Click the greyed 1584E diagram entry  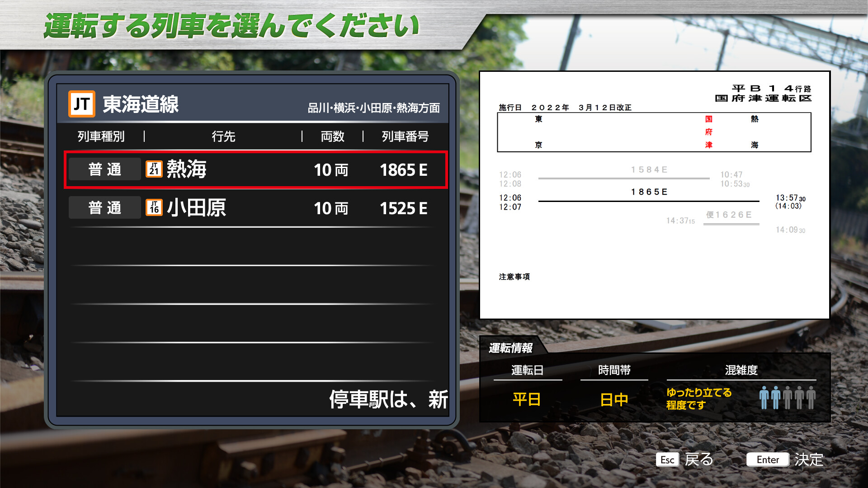649,170
